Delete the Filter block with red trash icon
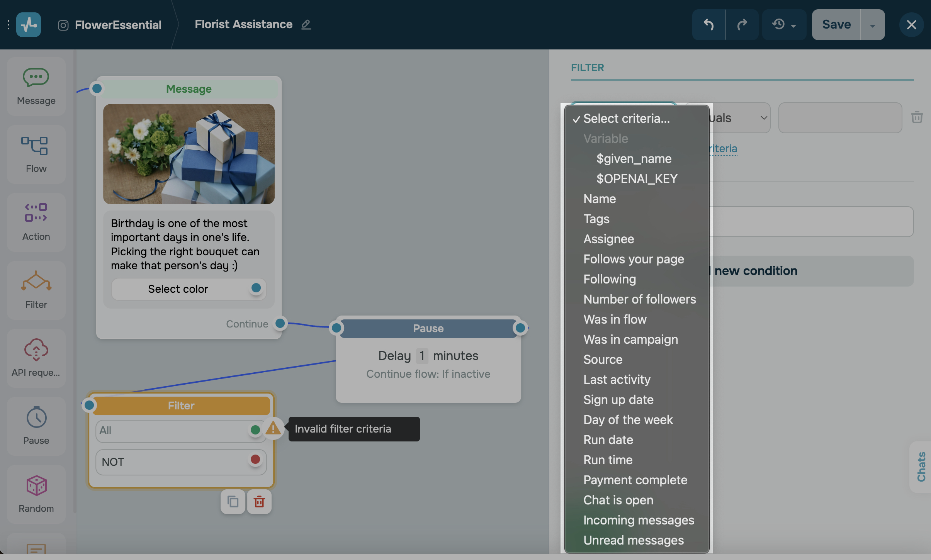Viewport: 931px width, 560px height. [259, 502]
